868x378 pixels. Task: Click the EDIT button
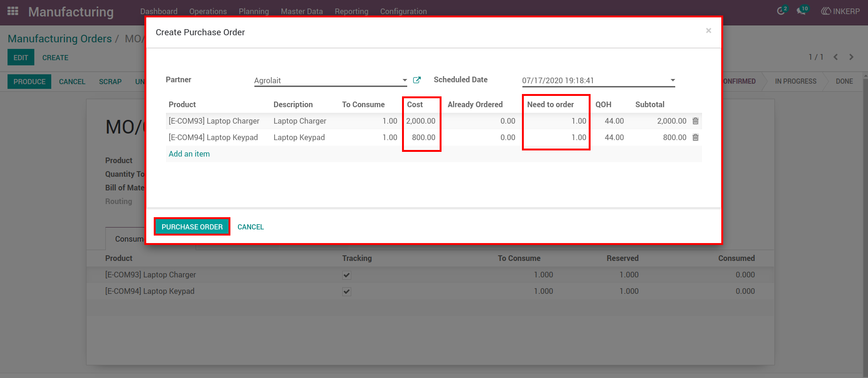click(x=21, y=57)
